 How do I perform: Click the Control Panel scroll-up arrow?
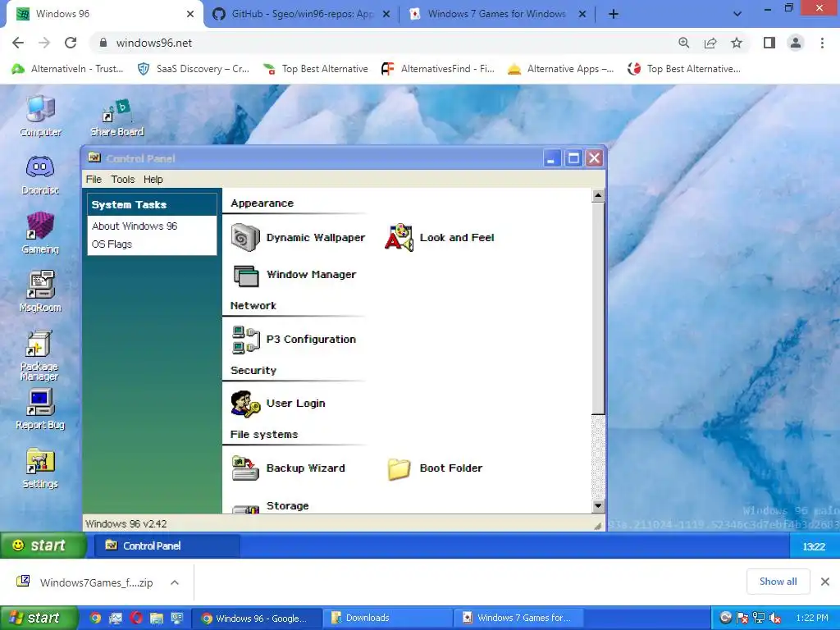tap(598, 195)
